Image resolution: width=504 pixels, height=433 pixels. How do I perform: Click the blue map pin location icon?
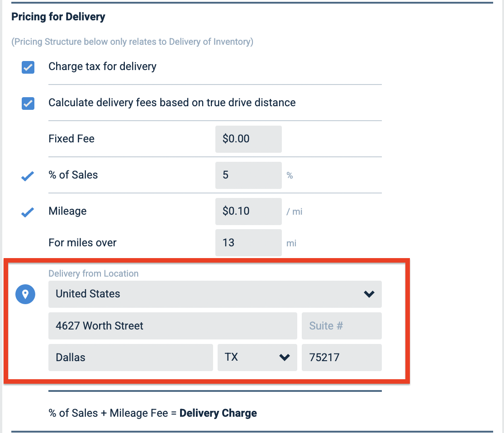[25, 294]
